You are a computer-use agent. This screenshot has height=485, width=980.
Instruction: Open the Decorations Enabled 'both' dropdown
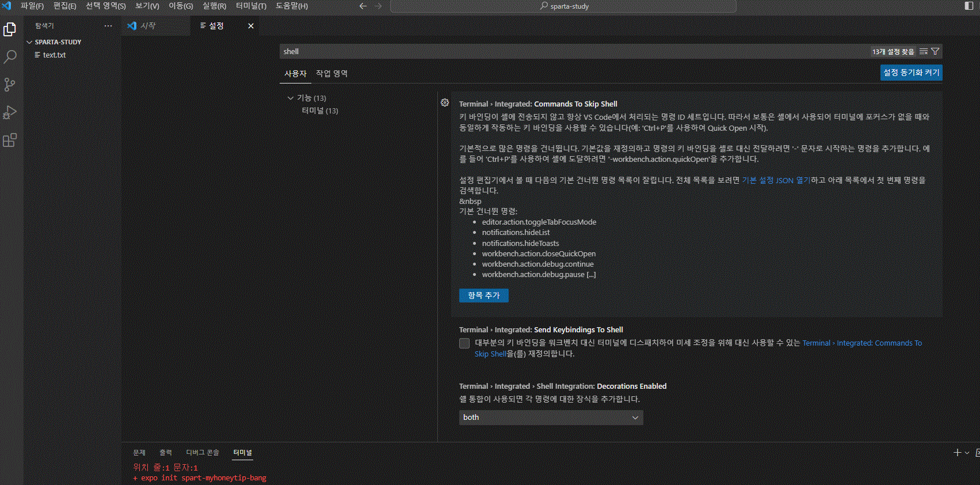[x=551, y=418]
